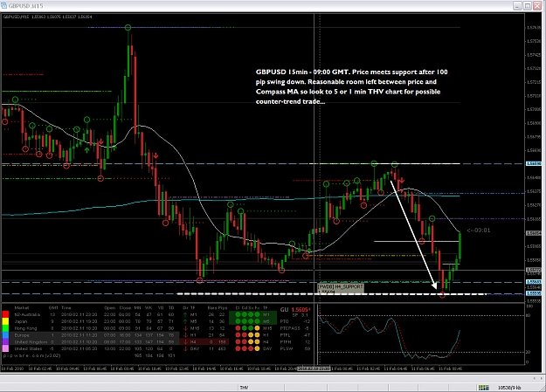Viewport: 546px width, 392px height.
Task: Click the Europe market row name
Action: point(22,335)
